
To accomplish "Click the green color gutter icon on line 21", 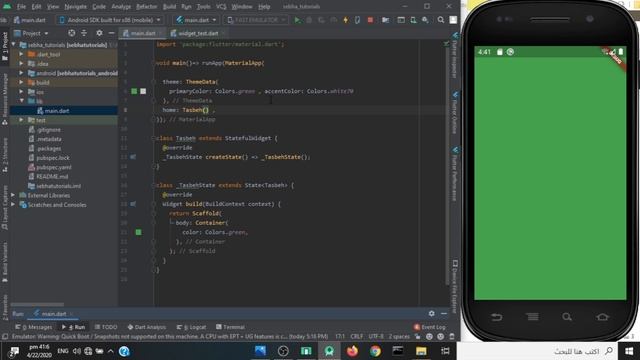I will pyautogui.click(x=138, y=232).
